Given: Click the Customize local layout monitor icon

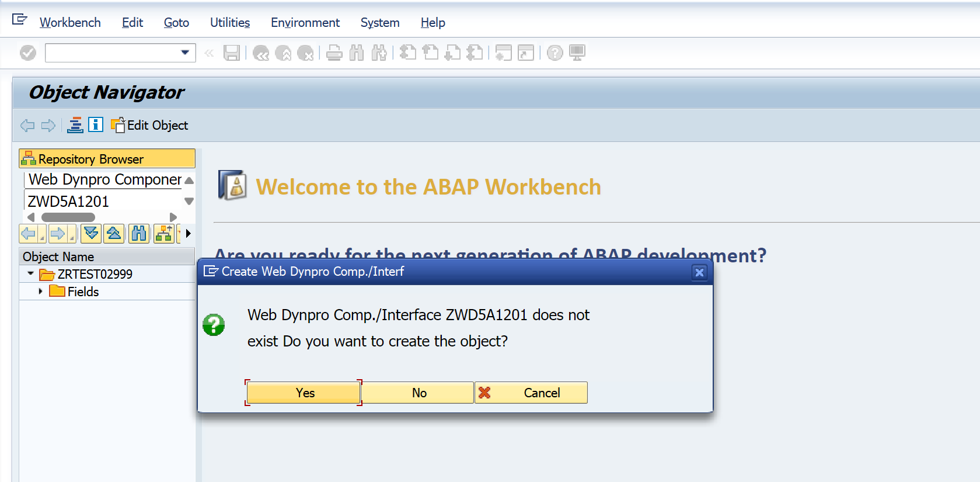Looking at the screenshot, I should point(577,53).
